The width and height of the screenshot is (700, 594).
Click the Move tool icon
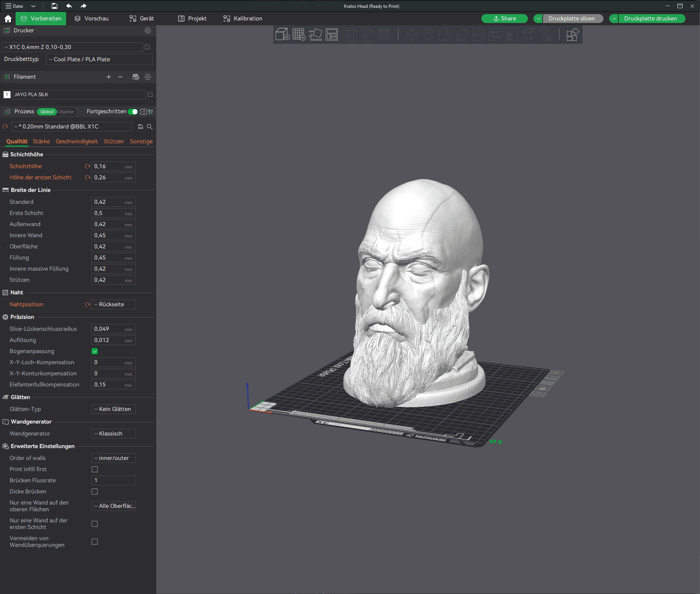tap(412, 35)
